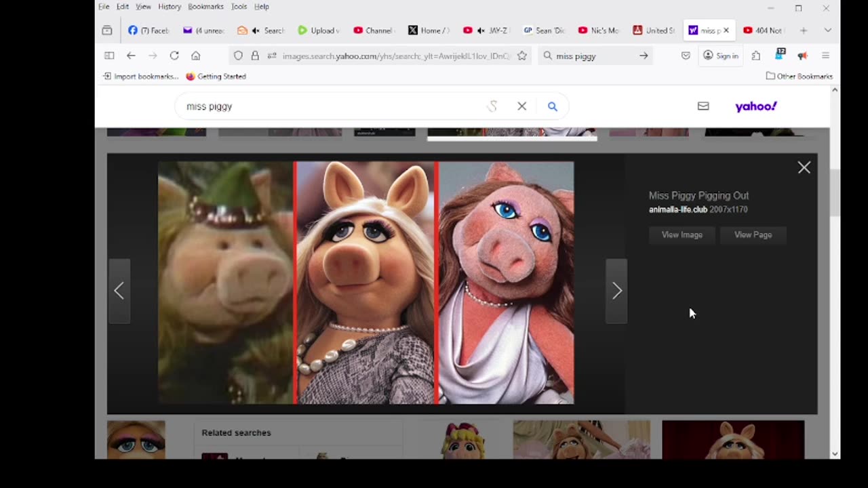
Task: Close the miss piggy tab
Action: 726,30
